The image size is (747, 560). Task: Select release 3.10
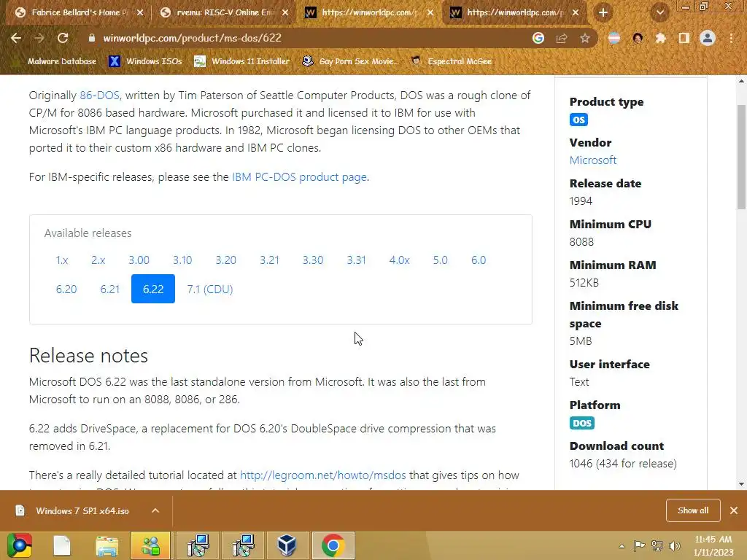(182, 260)
